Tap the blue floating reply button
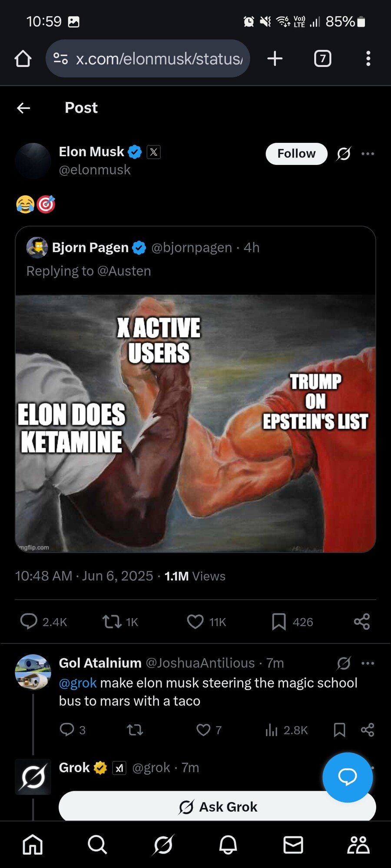Image resolution: width=391 pixels, height=868 pixels. pyautogui.click(x=348, y=777)
